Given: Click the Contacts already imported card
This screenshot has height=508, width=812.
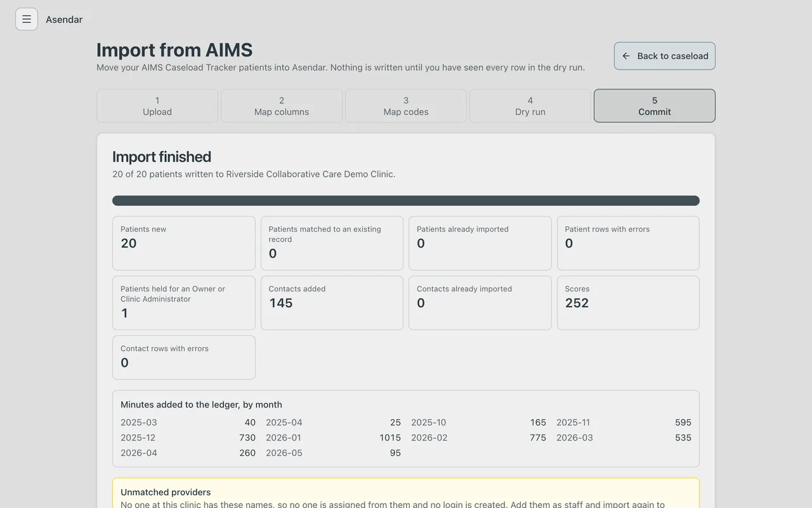Looking at the screenshot, I should [x=480, y=303].
